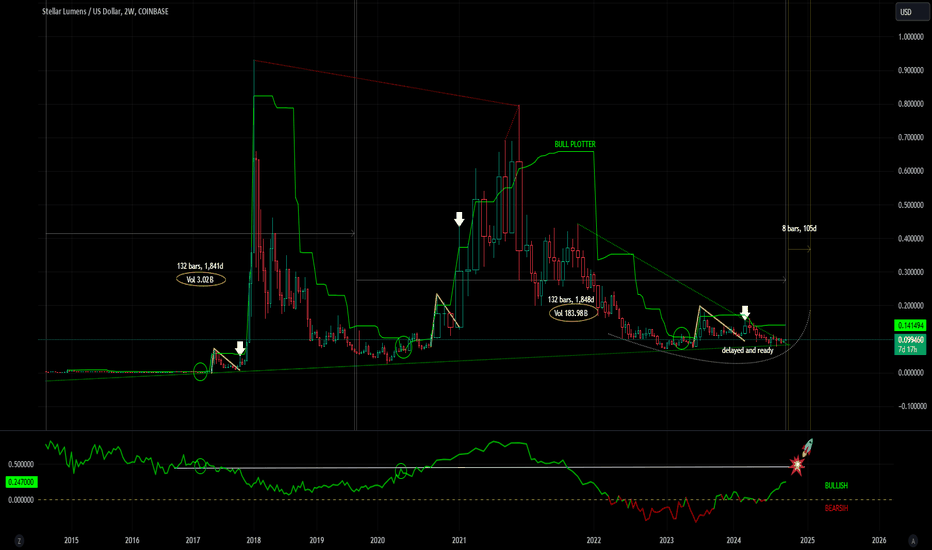
Task: Toggle the A auto-scale button at bottom right
Action: 912,540
